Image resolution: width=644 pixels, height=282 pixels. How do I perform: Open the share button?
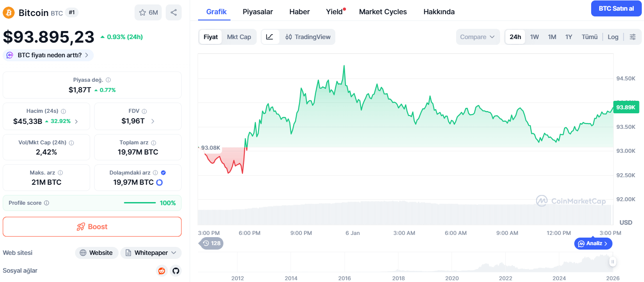click(x=174, y=12)
